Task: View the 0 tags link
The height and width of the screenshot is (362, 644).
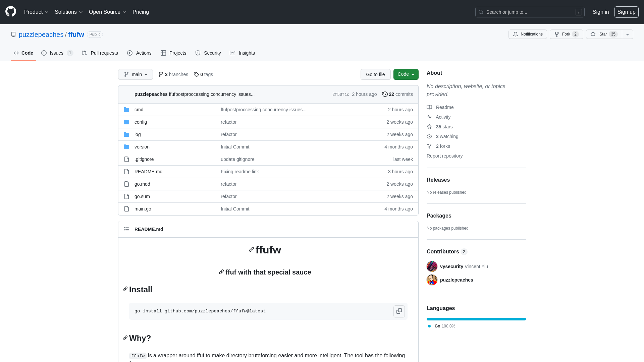Action: pos(203,74)
